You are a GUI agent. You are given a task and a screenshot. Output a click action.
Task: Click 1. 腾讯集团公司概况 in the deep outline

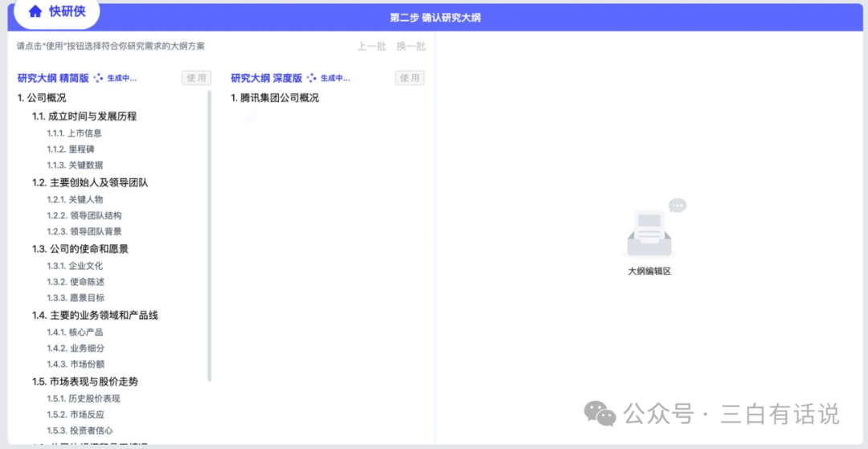(275, 98)
